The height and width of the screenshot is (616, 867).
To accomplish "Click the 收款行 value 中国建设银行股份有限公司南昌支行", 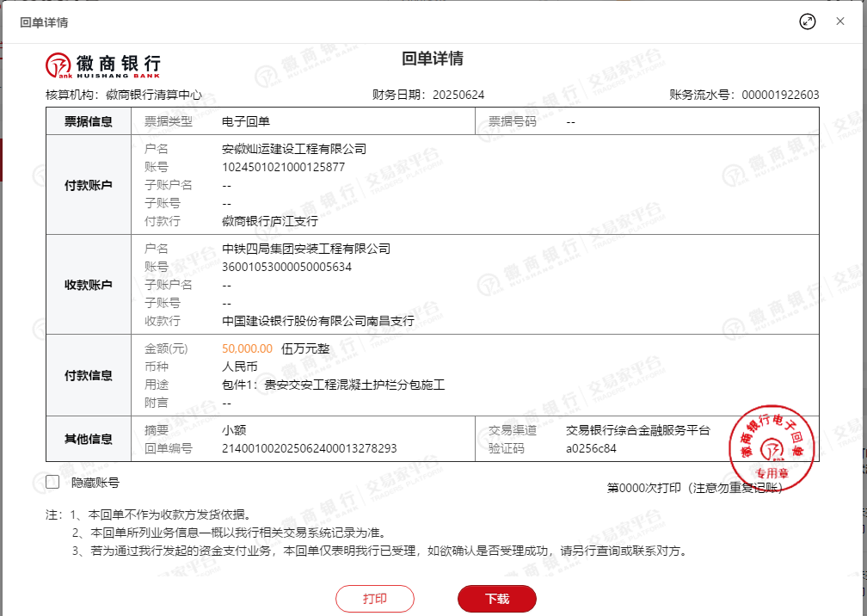I will [317, 321].
